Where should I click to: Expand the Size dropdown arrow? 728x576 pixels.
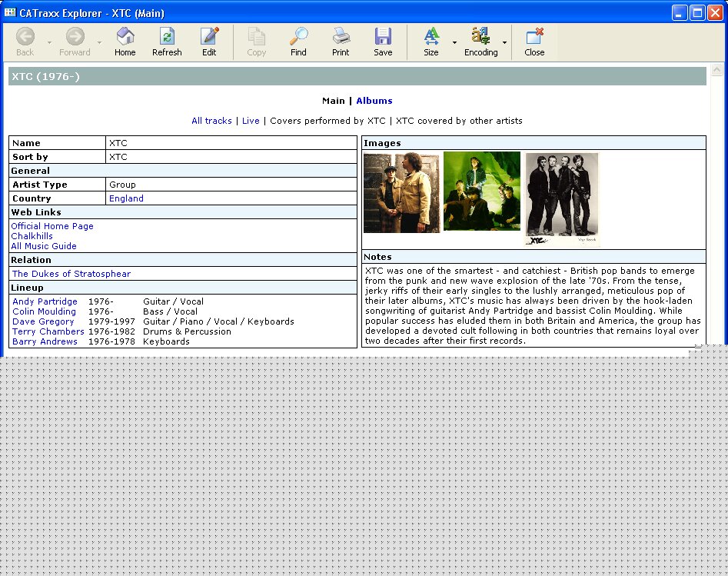[x=454, y=43]
